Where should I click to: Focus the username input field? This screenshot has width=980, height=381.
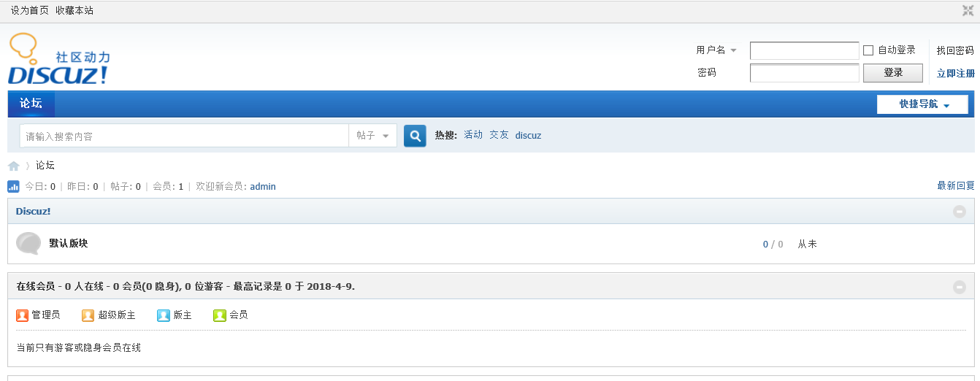pyautogui.click(x=805, y=50)
